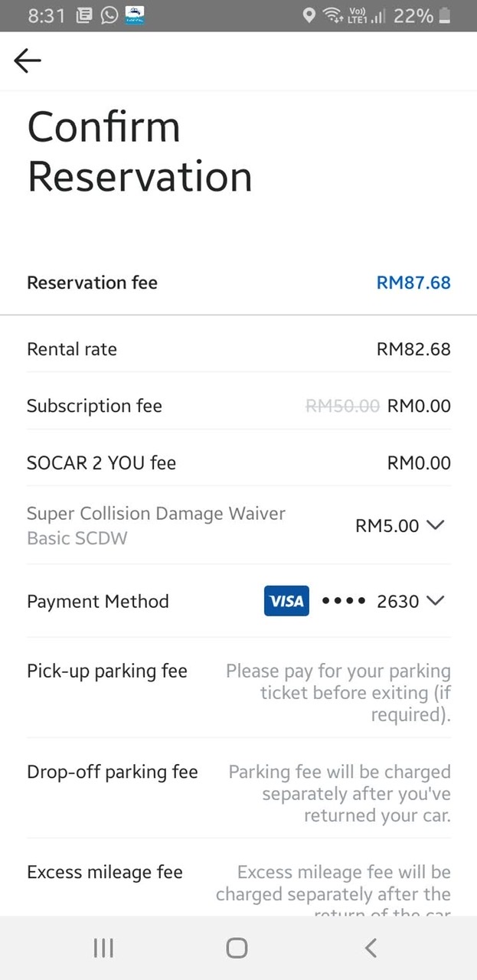Open the payment card selection dropdown

point(436,601)
